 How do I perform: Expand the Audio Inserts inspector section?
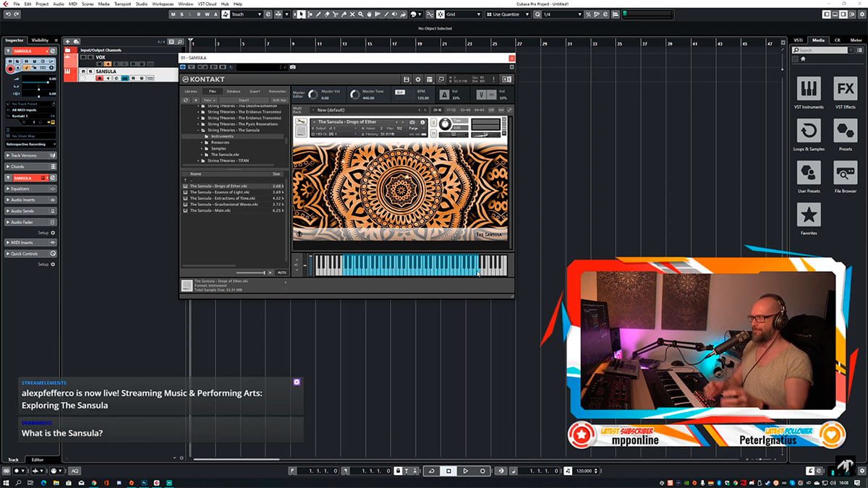[x=31, y=200]
